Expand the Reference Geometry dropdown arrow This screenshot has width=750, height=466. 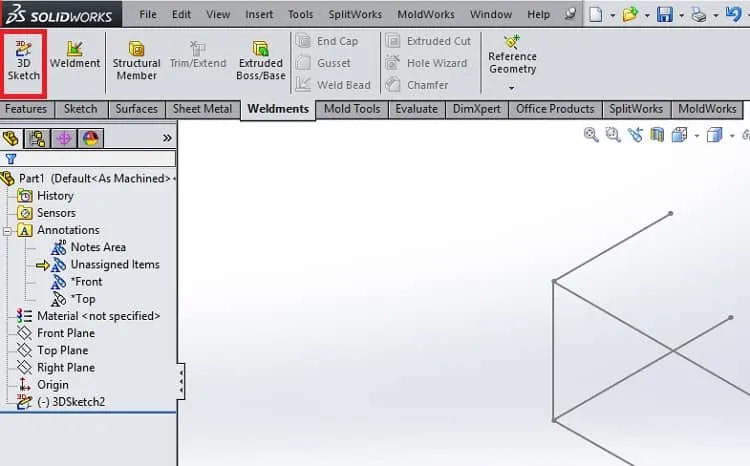point(511,88)
